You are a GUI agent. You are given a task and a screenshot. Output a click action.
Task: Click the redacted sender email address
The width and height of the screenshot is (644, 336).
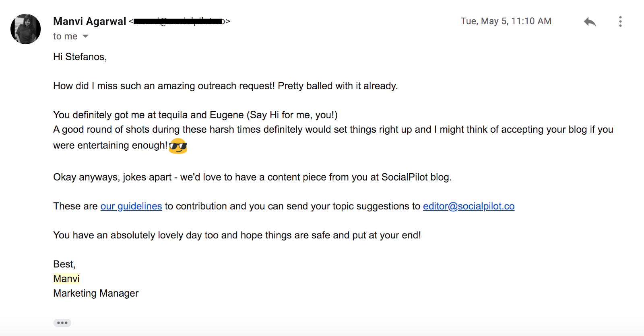tap(180, 21)
